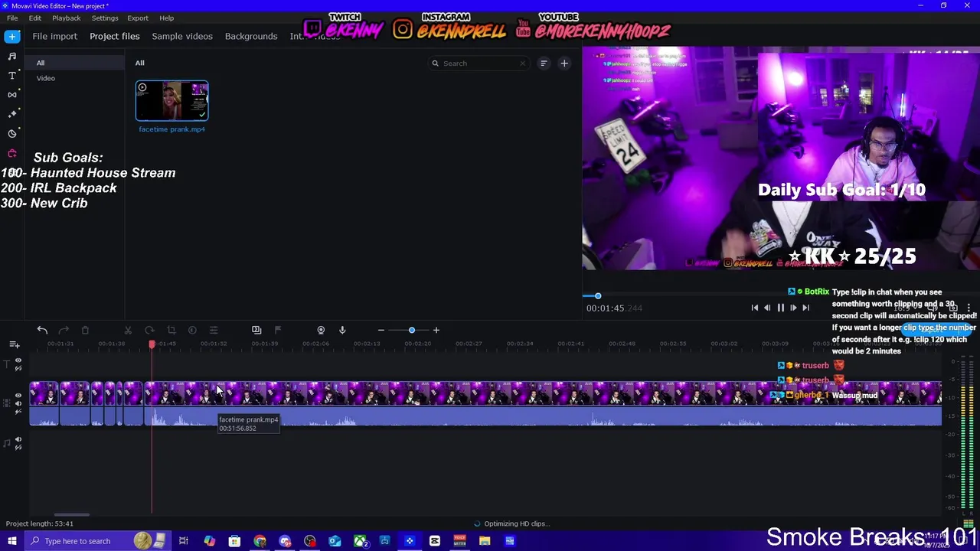Mute the audio track speaker icon
Screen dimensions: 980x551
18,440
